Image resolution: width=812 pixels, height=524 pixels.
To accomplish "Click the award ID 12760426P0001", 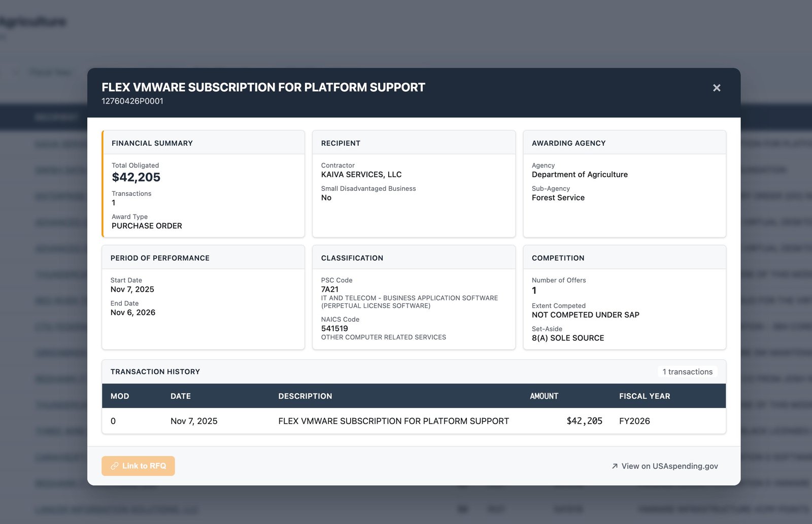I will [x=132, y=101].
